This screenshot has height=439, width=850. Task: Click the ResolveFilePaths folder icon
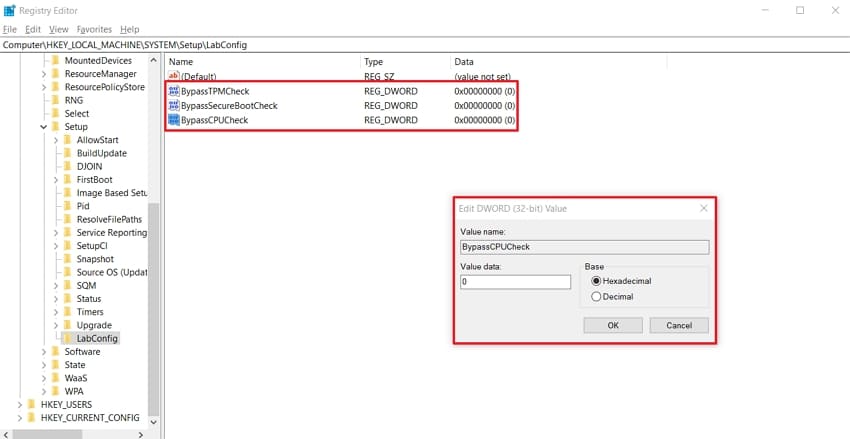(67, 220)
